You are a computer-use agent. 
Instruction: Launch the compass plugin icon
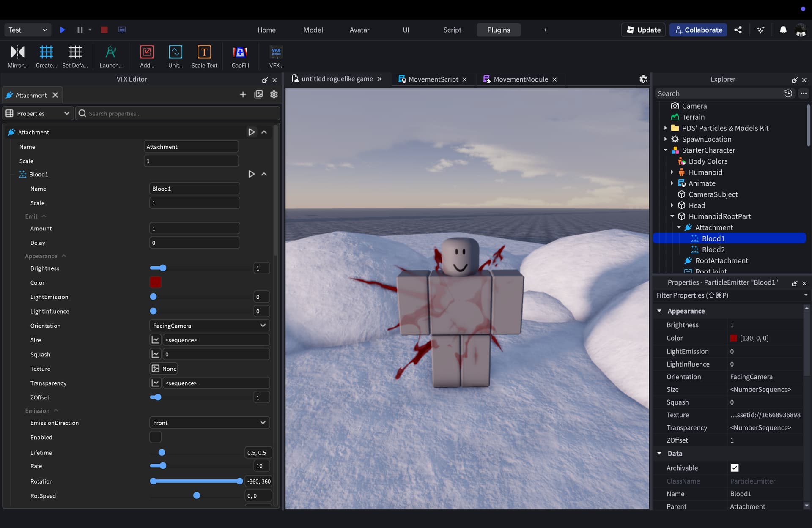[x=111, y=52]
